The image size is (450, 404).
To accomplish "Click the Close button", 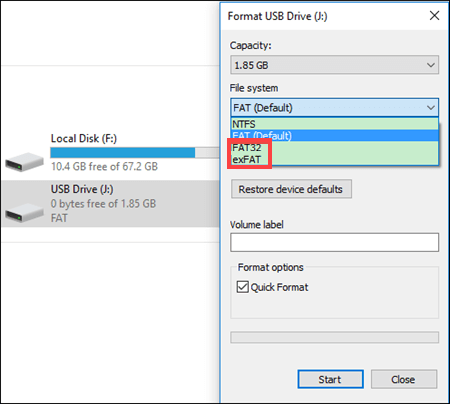I will (404, 379).
